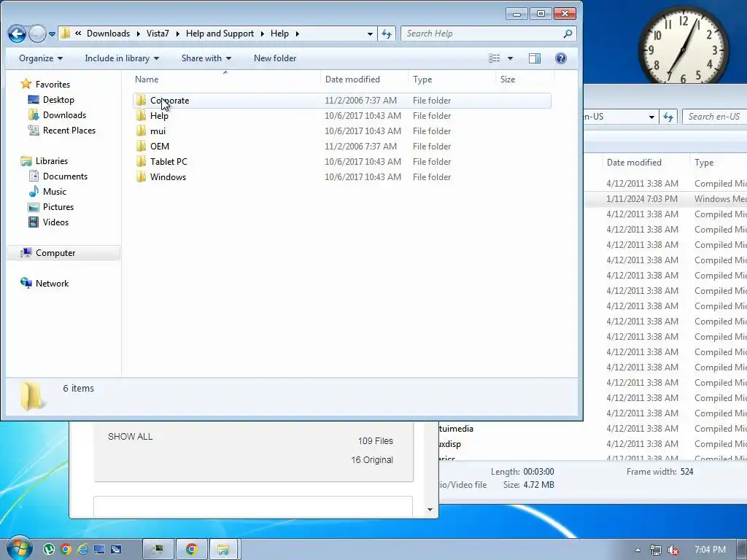Click Show desktop quick launch icon
Image resolution: width=747 pixels, height=560 pixels.
coord(99,550)
